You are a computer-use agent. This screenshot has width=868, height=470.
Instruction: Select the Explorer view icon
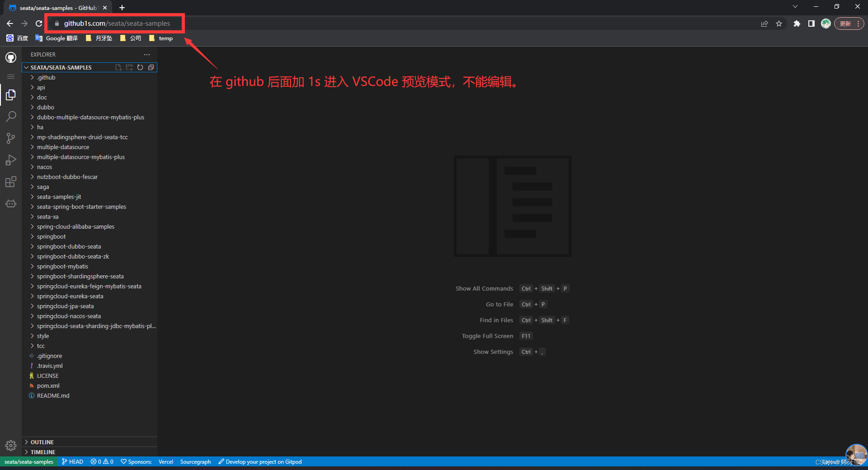tap(11, 95)
